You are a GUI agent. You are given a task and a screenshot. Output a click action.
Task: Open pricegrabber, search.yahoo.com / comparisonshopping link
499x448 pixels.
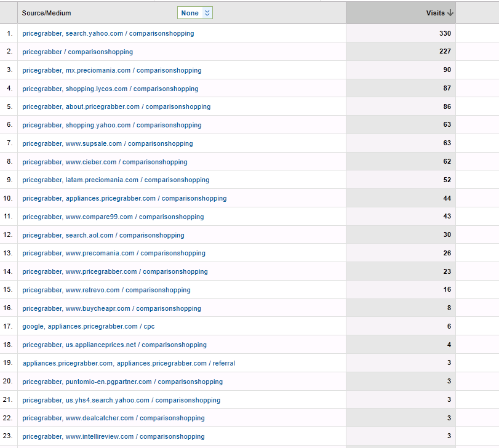pos(108,33)
